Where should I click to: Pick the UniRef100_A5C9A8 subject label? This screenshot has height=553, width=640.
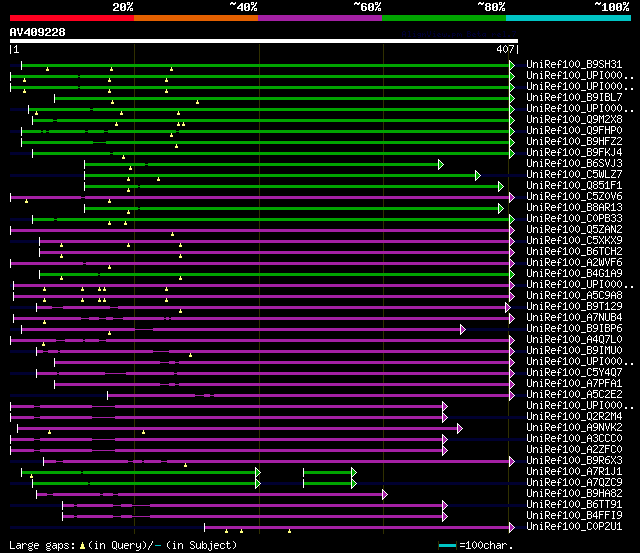[x=574, y=296]
